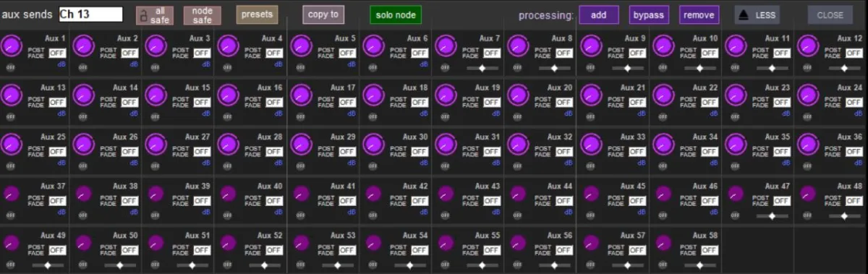Switch Aux 34 POST FADE OFF box
The width and height of the screenshot is (868, 274).
[709, 151]
